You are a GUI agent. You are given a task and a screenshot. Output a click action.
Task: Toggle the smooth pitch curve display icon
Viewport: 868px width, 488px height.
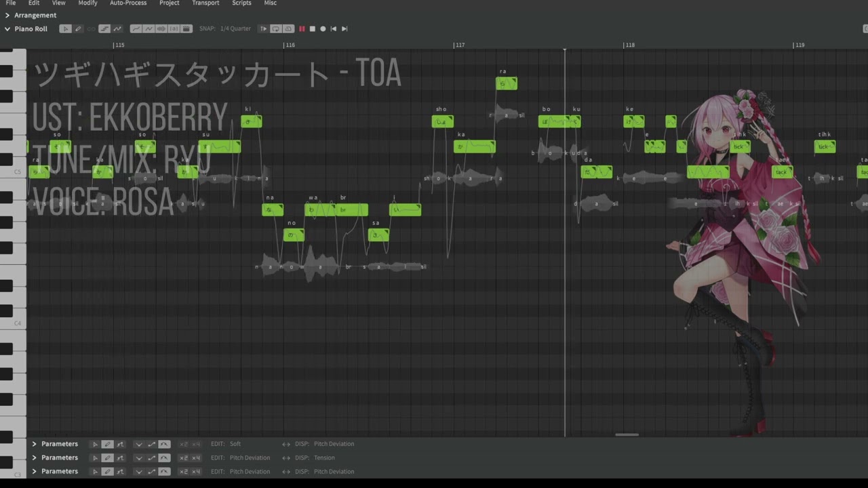[136, 28]
